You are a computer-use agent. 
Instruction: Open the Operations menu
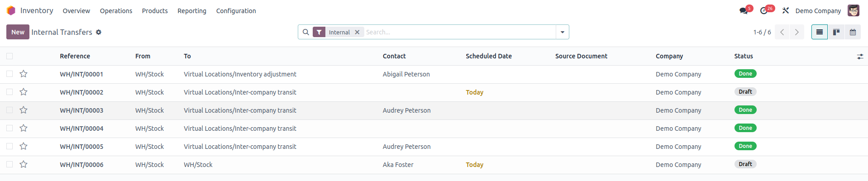[116, 11]
